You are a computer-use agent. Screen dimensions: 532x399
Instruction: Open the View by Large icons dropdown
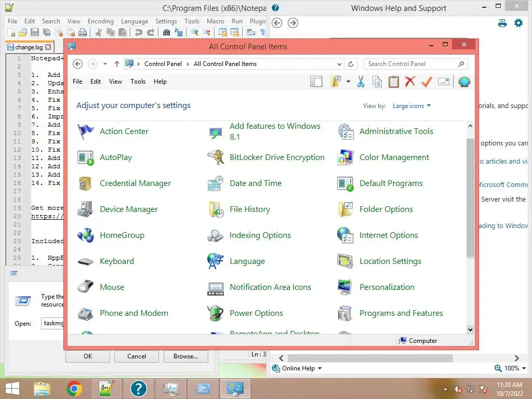[411, 106]
